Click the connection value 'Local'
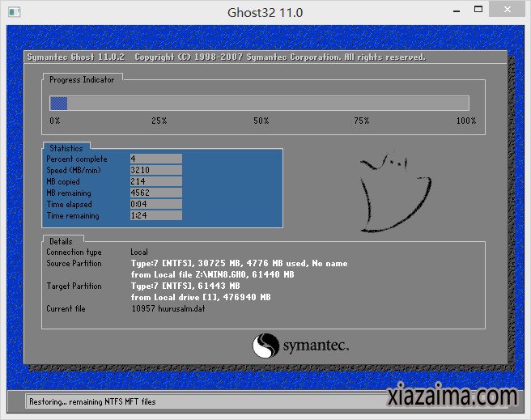Viewport: 531px width, 420px height. (x=139, y=252)
